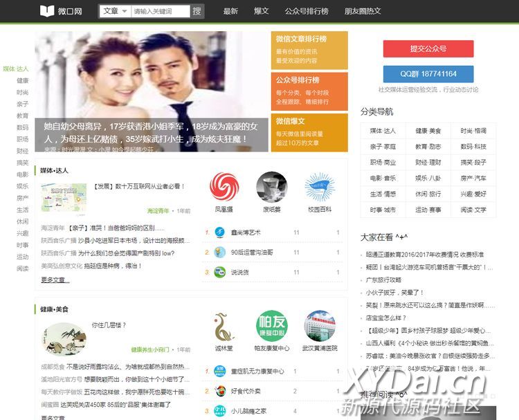Image resolution: width=519 pixels, height=420 pixels.
Task: Open 昭通正道教育 收费标准 article link
Action: (x=425, y=255)
